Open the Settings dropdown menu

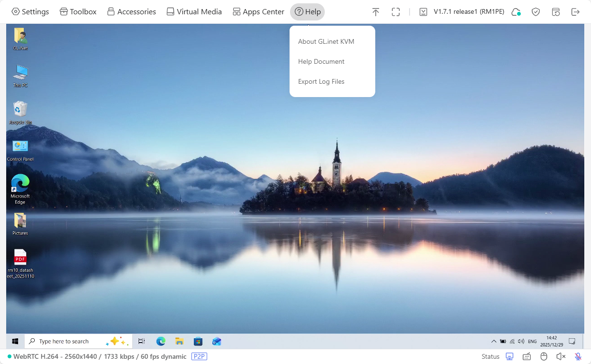click(x=30, y=12)
